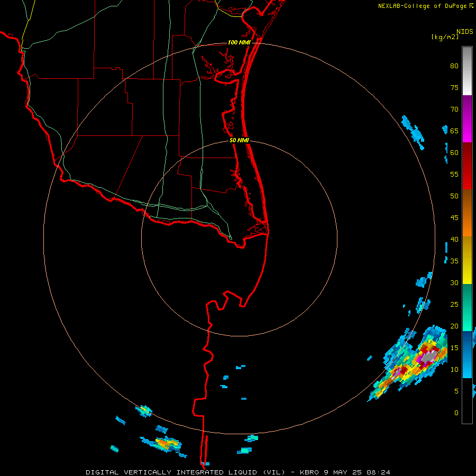Click the 70 value on the scale
This screenshot has width=476, height=476.
(454, 109)
